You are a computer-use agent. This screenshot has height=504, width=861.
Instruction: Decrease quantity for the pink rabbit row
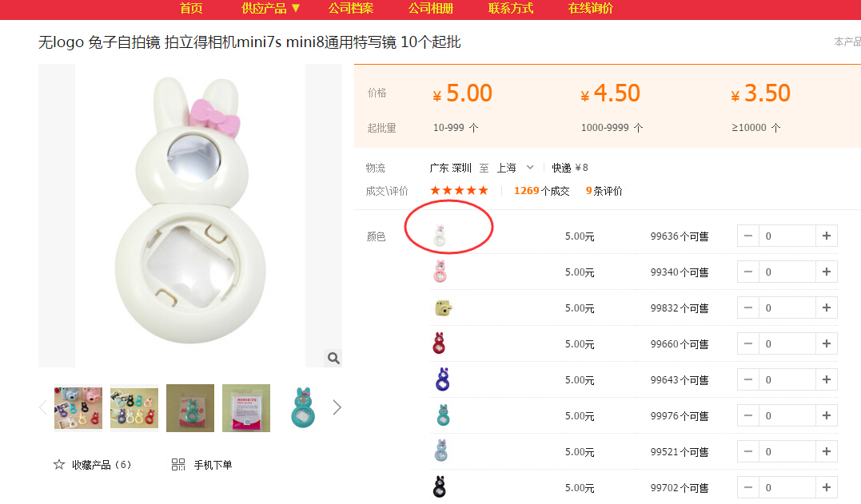click(748, 272)
